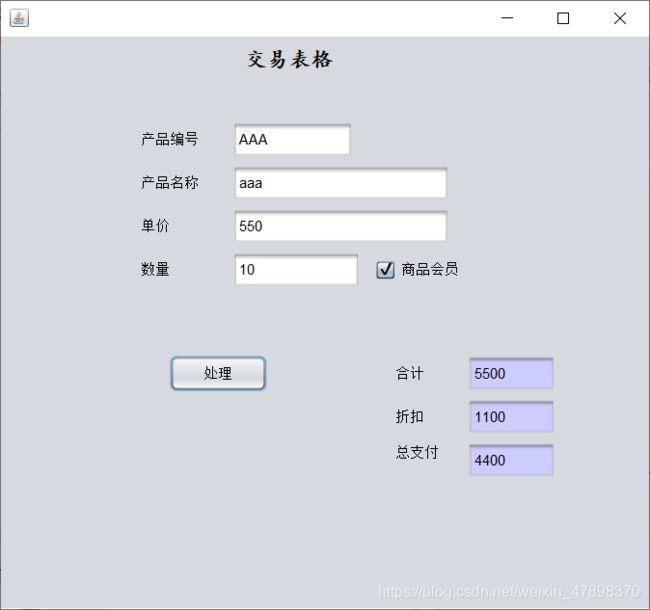Viewport: 650px width, 610px height.
Task: Click the 产品编号 label
Action: pos(170,139)
